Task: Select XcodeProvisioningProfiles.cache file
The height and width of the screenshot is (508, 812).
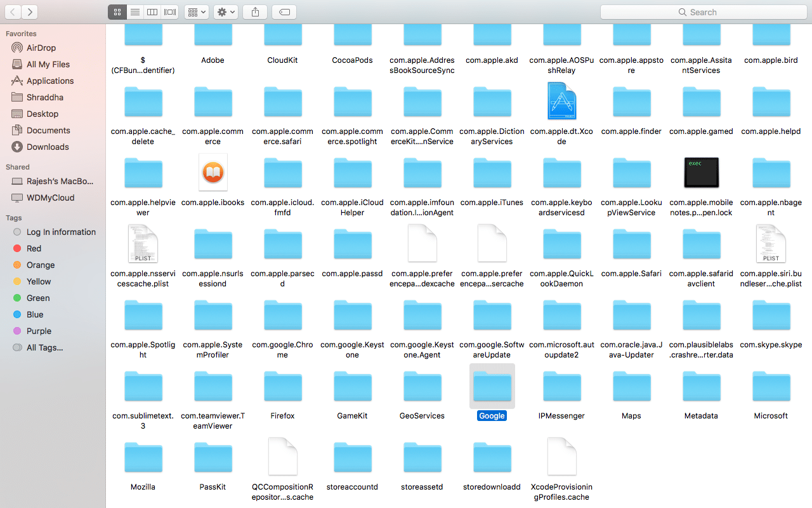Action: click(x=561, y=457)
